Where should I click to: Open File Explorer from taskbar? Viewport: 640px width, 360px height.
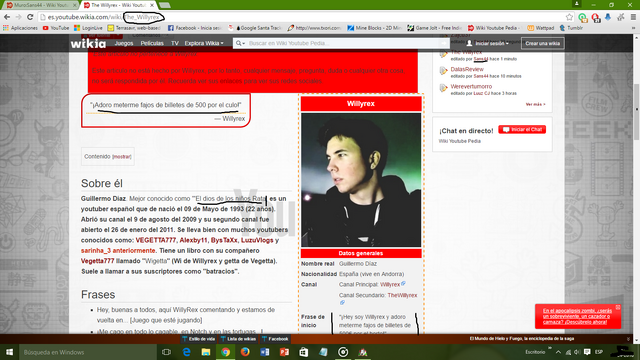[206, 352]
